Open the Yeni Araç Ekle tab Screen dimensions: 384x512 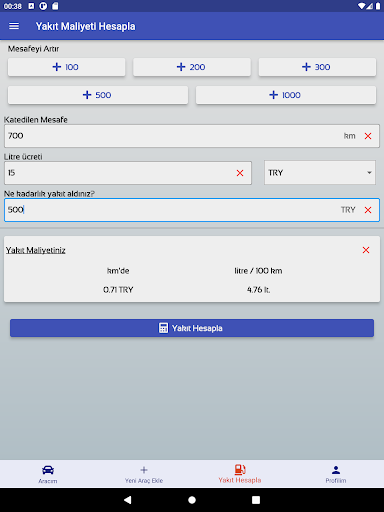coord(144,474)
